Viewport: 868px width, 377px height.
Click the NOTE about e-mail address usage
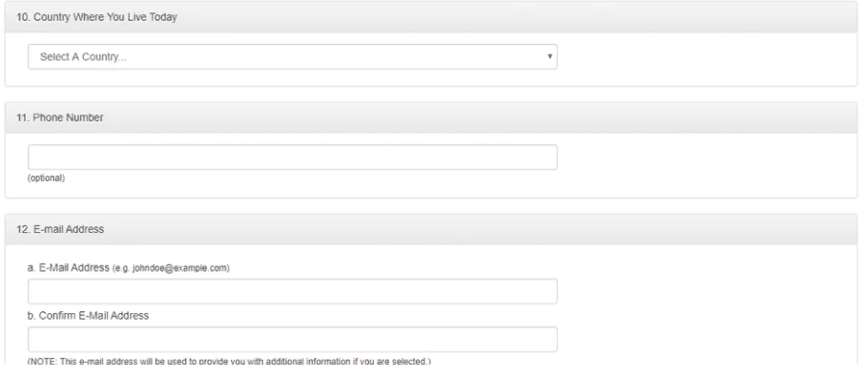[x=229, y=362]
